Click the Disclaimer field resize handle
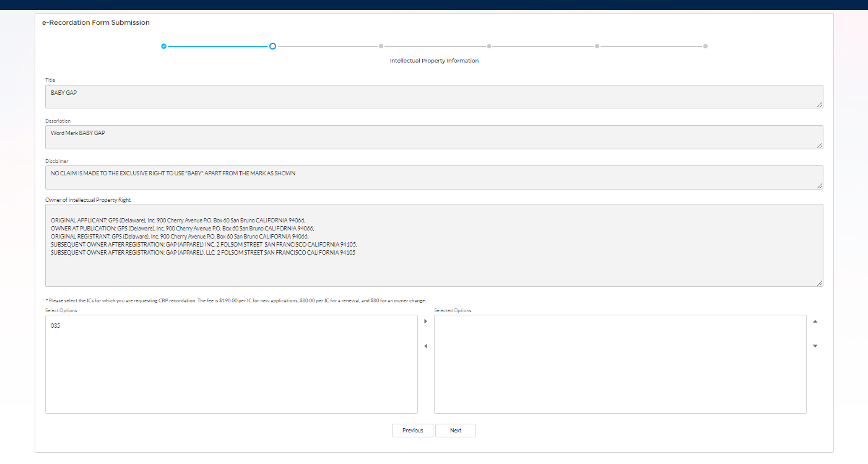The width and height of the screenshot is (868, 464). (x=820, y=186)
